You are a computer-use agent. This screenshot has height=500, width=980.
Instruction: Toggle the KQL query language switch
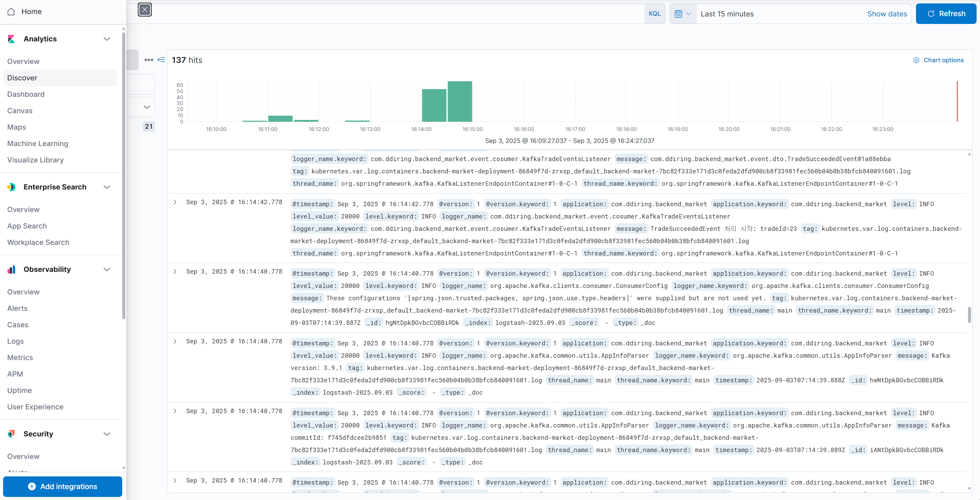pos(654,14)
